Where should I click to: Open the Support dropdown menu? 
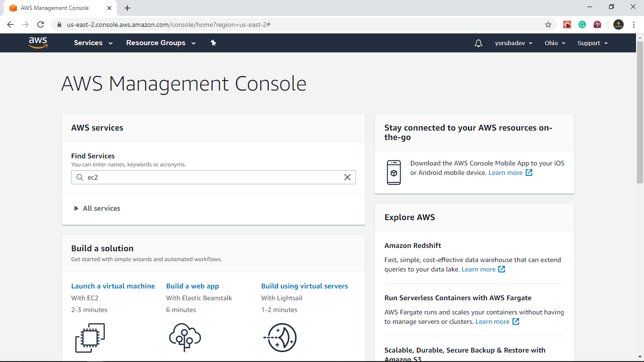(x=593, y=43)
